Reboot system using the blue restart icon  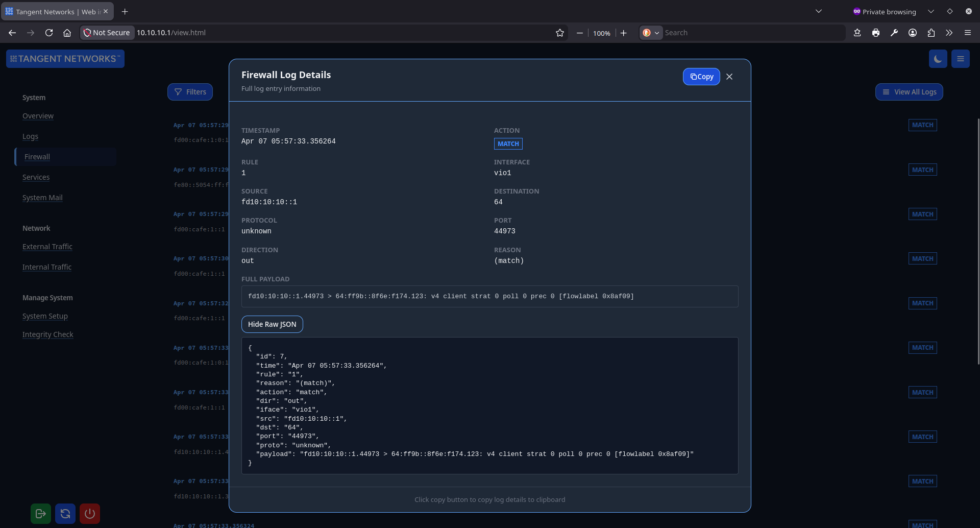tap(65, 514)
